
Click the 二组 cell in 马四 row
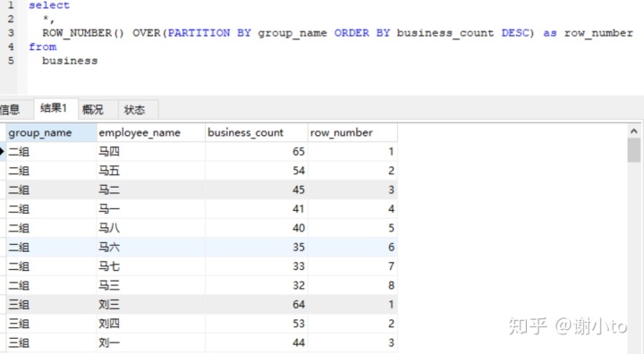click(x=51, y=152)
